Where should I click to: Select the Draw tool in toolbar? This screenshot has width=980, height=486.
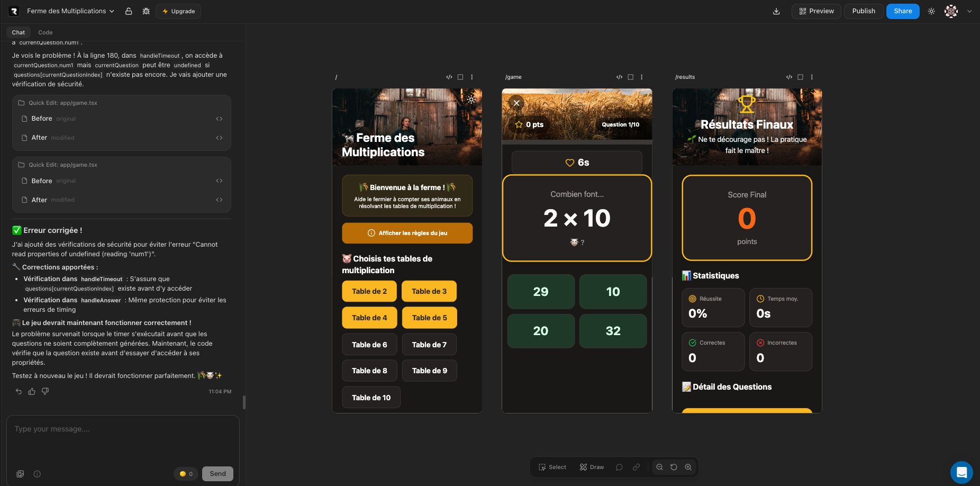592,467
